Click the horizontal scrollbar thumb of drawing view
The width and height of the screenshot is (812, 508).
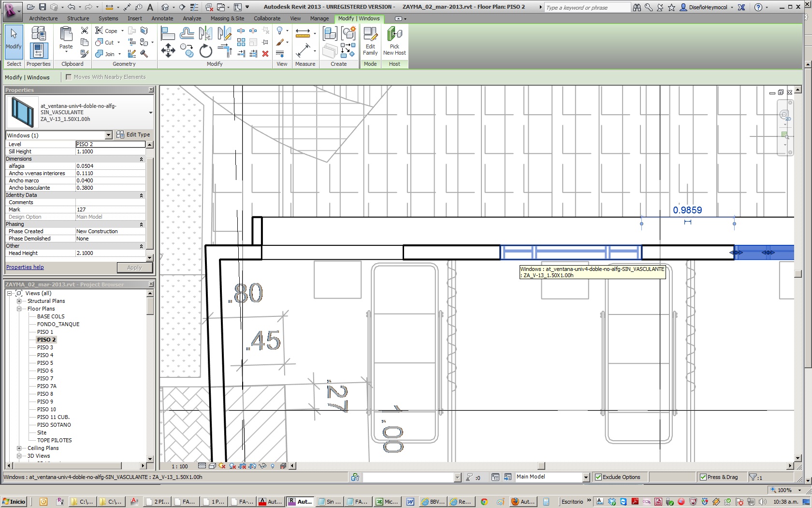click(x=541, y=466)
